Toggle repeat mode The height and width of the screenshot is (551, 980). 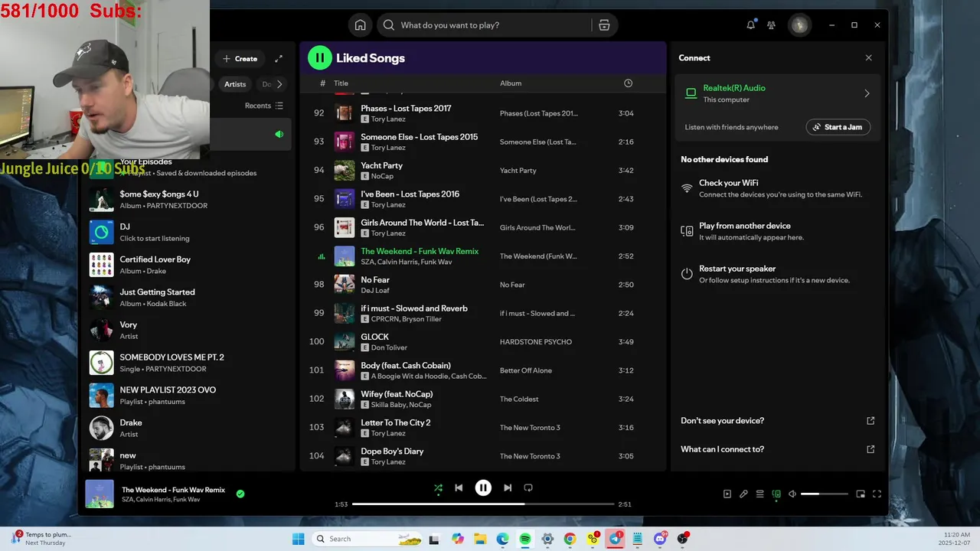click(528, 487)
